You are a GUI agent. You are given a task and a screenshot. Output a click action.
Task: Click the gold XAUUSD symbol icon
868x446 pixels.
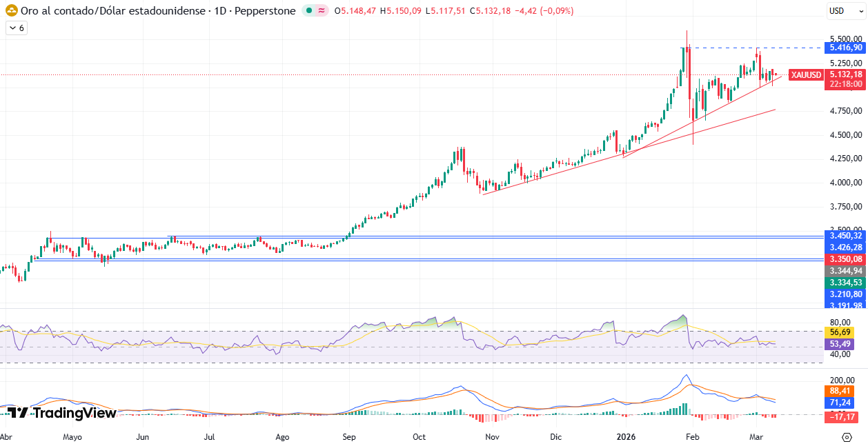point(11,11)
